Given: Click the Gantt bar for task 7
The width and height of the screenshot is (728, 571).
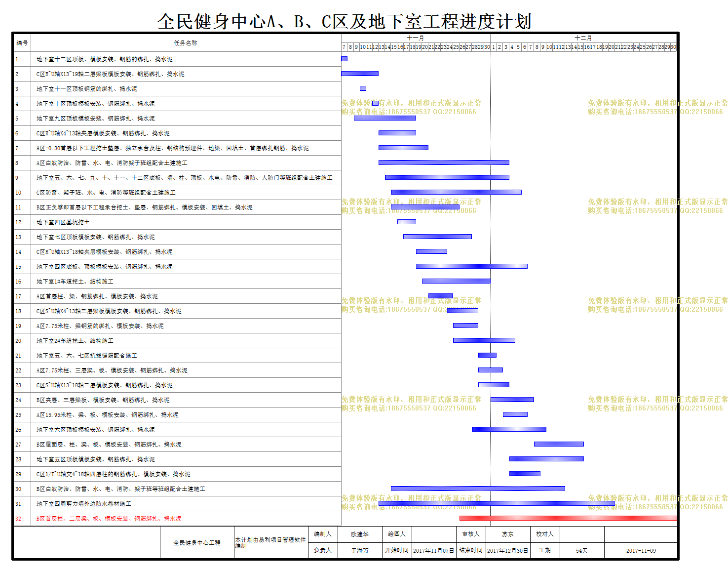Looking at the screenshot, I should [403, 148].
